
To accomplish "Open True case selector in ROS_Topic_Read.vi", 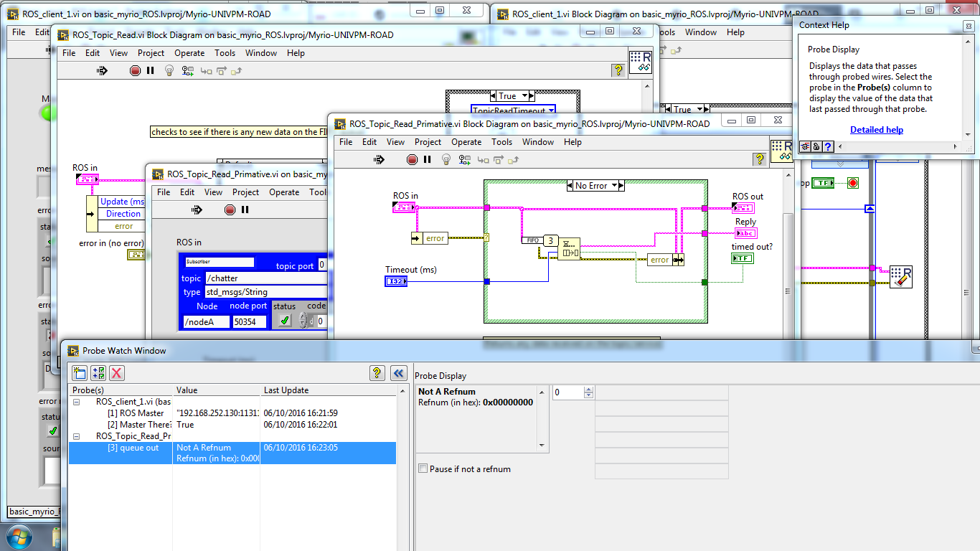I will (525, 96).
